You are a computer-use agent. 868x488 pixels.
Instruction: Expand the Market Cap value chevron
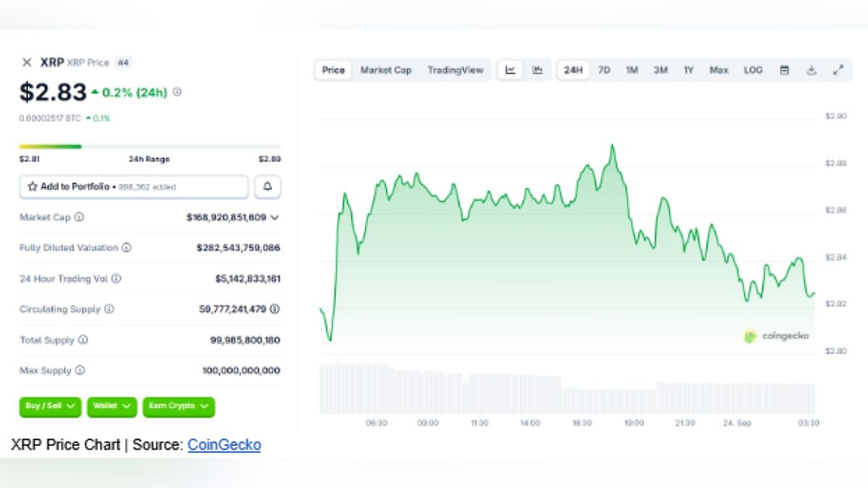pos(275,217)
